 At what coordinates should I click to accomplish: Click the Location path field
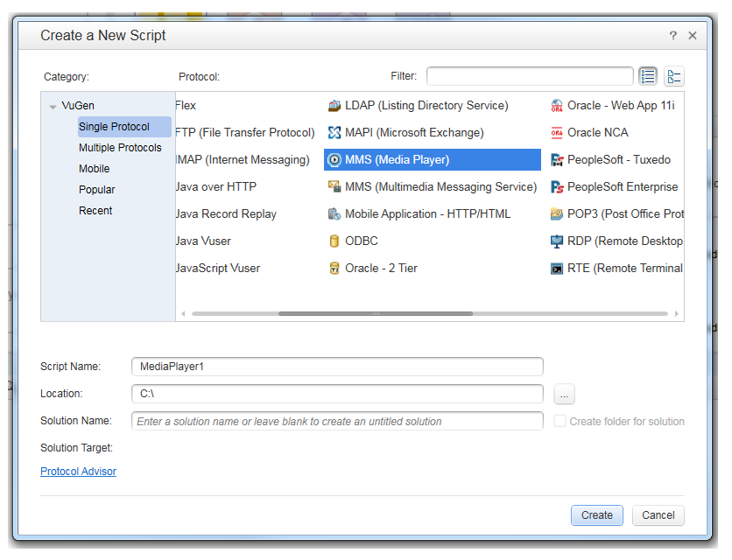click(337, 394)
